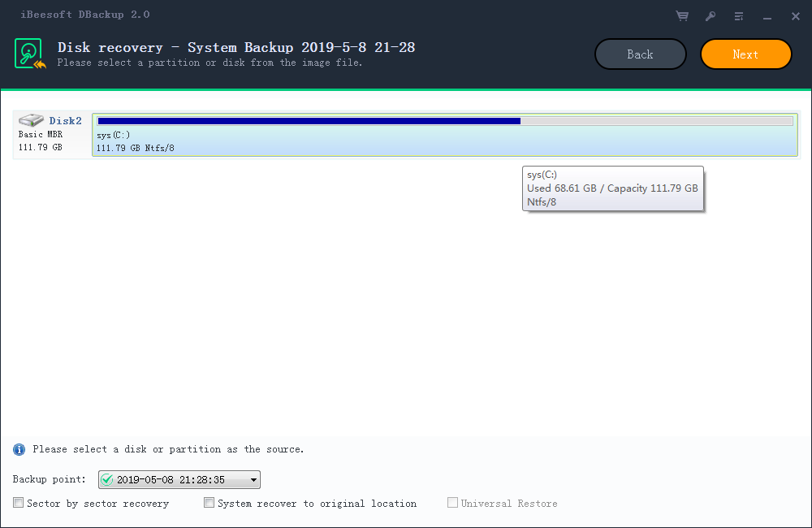Minimize the DBackup window
The image size is (812, 528).
767,19
